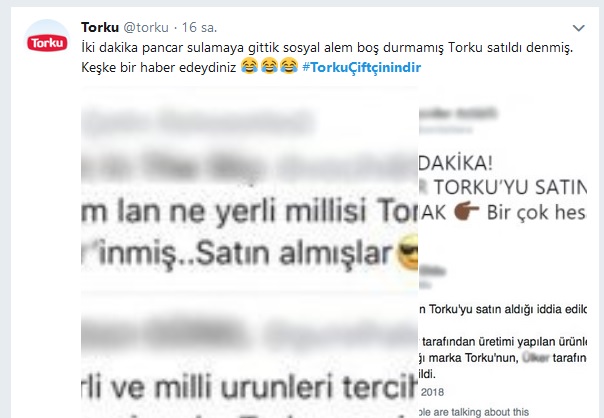Image resolution: width=604 pixels, height=418 pixels.
Task: Click the blurred brand name before 'tarafın'
Action: click(x=535, y=358)
